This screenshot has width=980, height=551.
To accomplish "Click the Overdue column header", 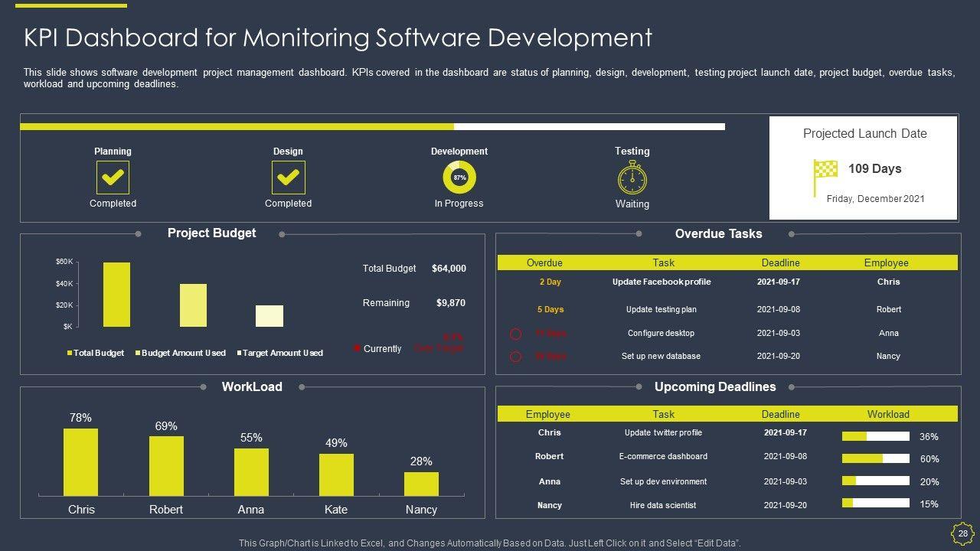I will (544, 263).
